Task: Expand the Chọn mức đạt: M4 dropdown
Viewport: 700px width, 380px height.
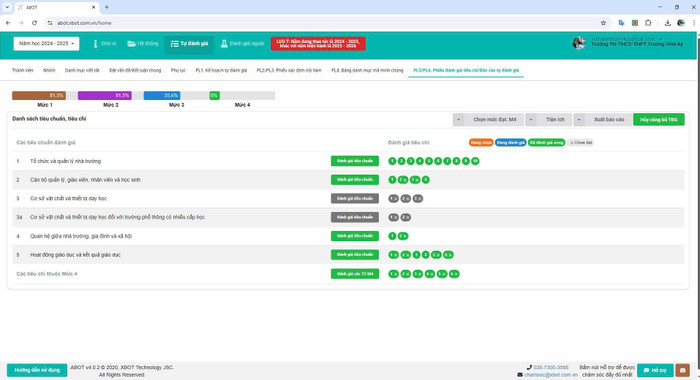Action: (x=488, y=120)
